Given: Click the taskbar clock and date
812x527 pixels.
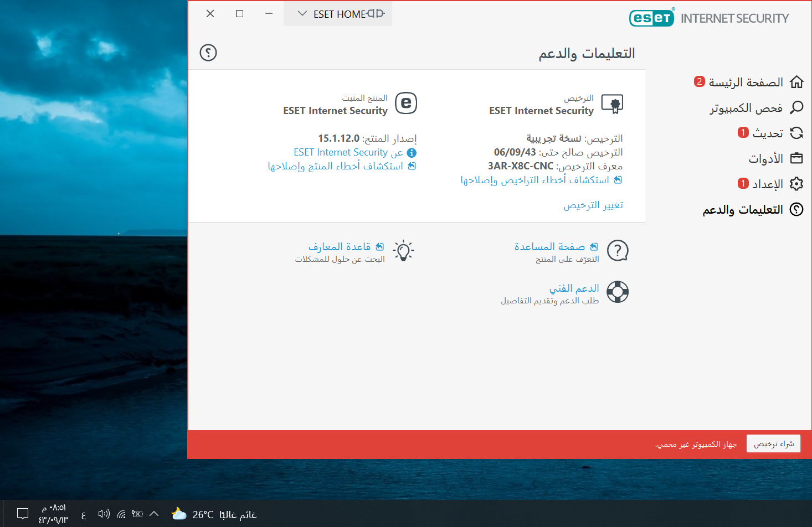Looking at the screenshot, I should pyautogui.click(x=53, y=514).
